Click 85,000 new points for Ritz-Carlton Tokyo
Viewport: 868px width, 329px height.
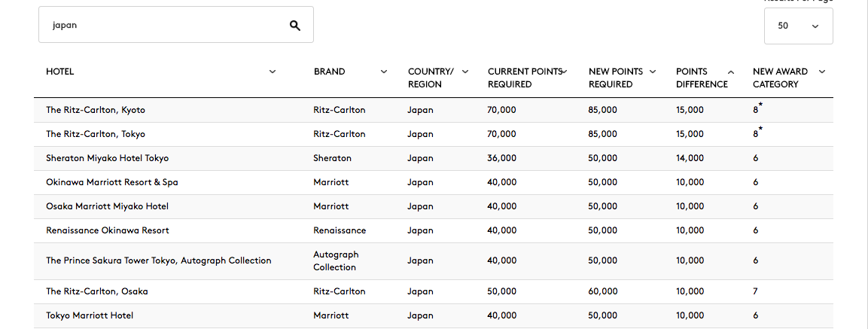pyautogui.click(x=603, y=134)
